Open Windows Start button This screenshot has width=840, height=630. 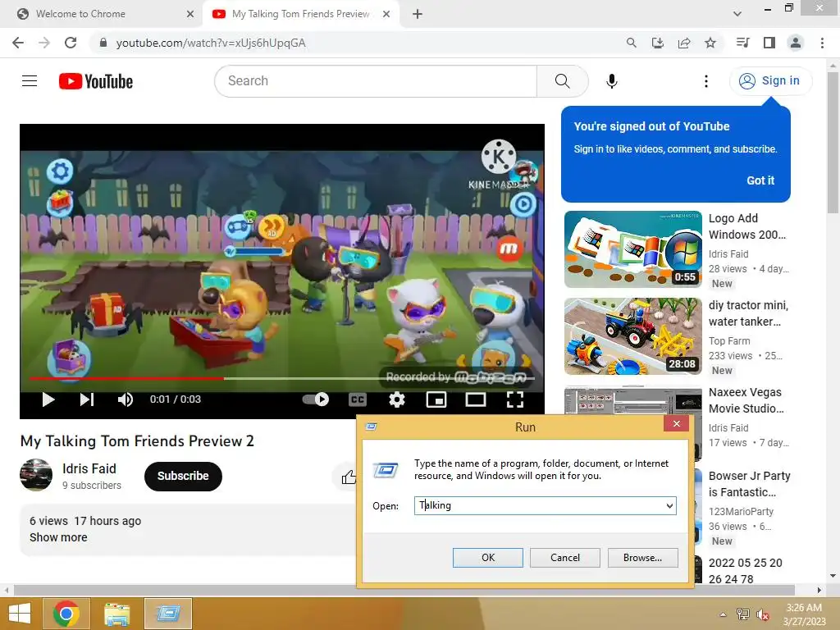(20, 614)
